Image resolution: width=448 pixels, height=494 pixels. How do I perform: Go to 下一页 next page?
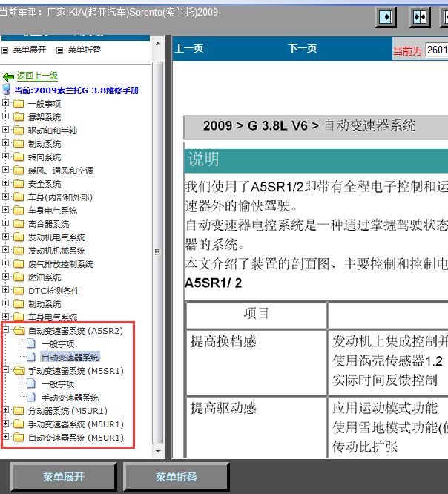click(x=302, y=48)
